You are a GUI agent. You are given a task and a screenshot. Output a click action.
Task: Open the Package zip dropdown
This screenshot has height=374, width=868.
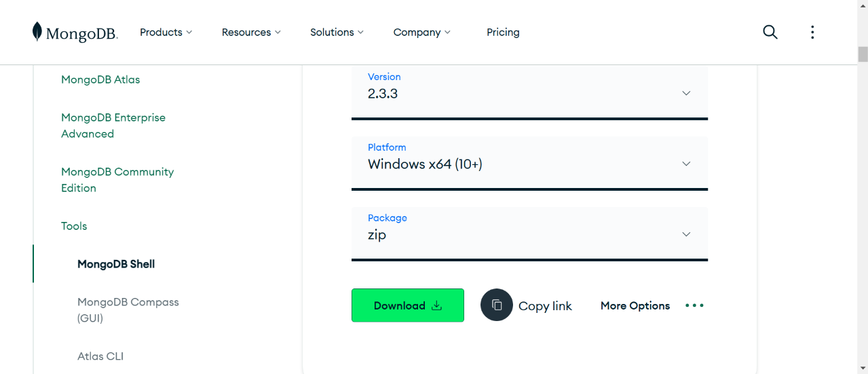pos(529,234)
